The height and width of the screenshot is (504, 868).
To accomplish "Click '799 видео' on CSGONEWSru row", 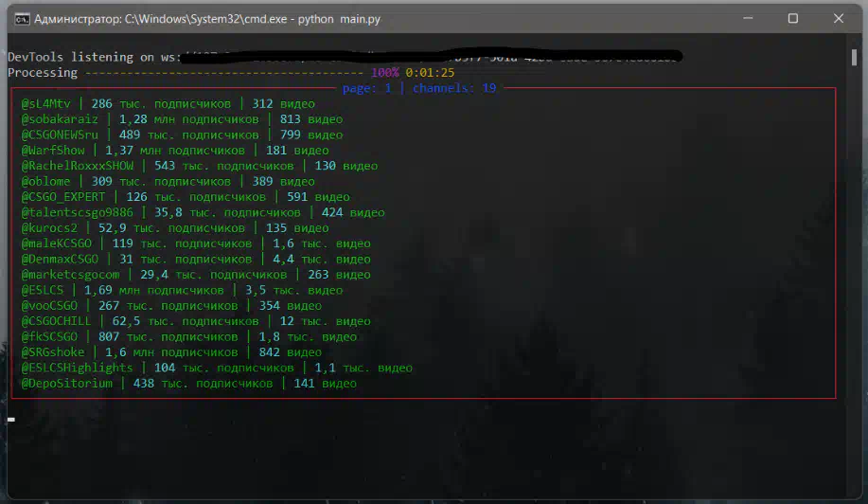I will pos(311,135).
